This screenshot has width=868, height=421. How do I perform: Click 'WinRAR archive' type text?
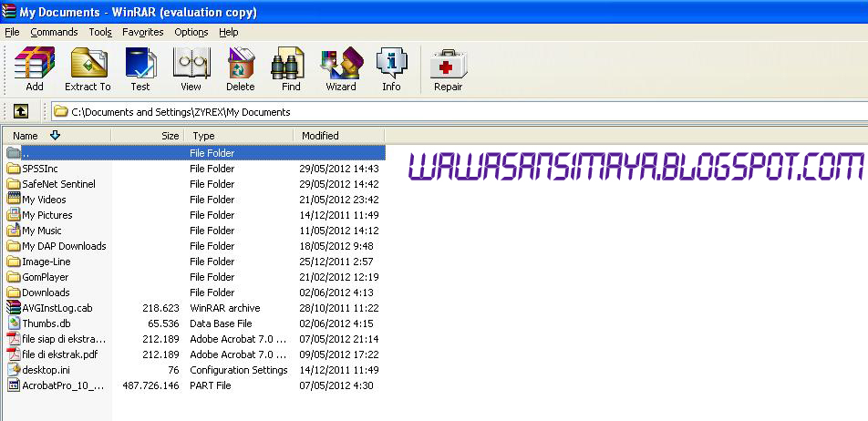click(x=224, y=308)
